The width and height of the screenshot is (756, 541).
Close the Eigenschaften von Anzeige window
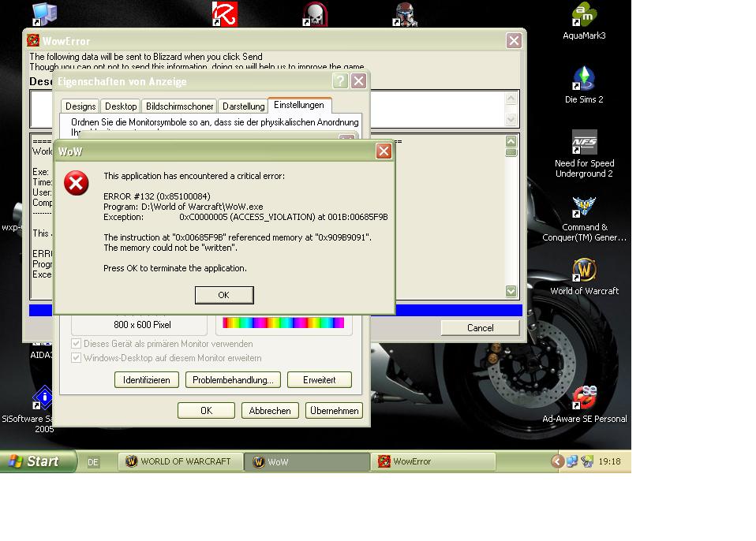point(358,80)
